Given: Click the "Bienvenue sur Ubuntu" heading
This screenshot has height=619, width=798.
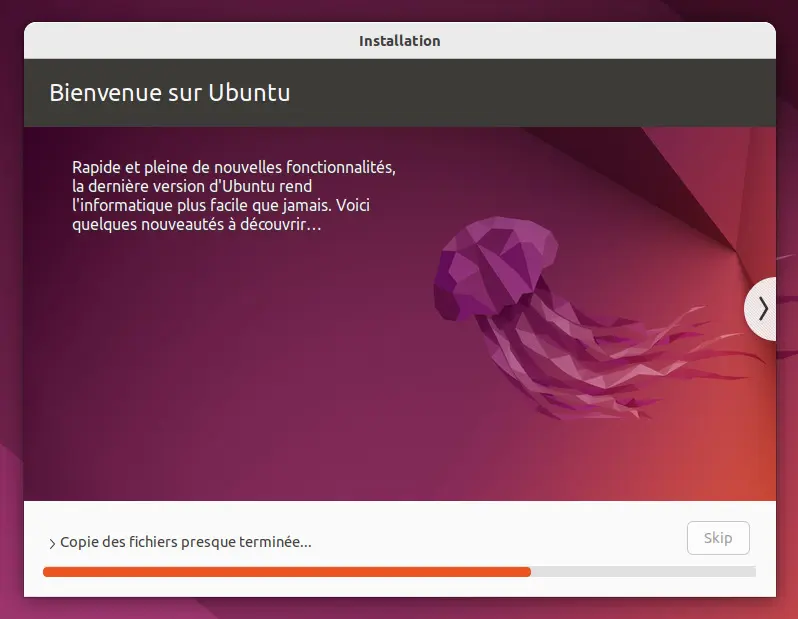Looking at the screenshot, I should point(170,93).
